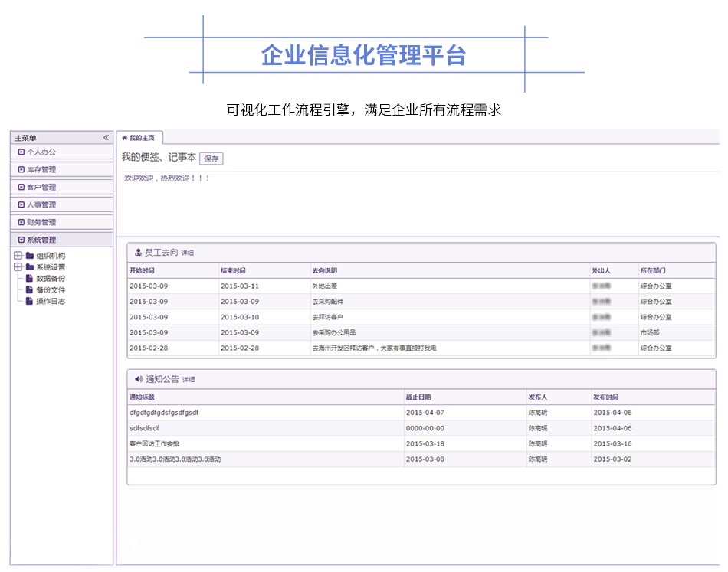
Task: Click end date 2015-03-11 cell
Action: tap(240, 286)
